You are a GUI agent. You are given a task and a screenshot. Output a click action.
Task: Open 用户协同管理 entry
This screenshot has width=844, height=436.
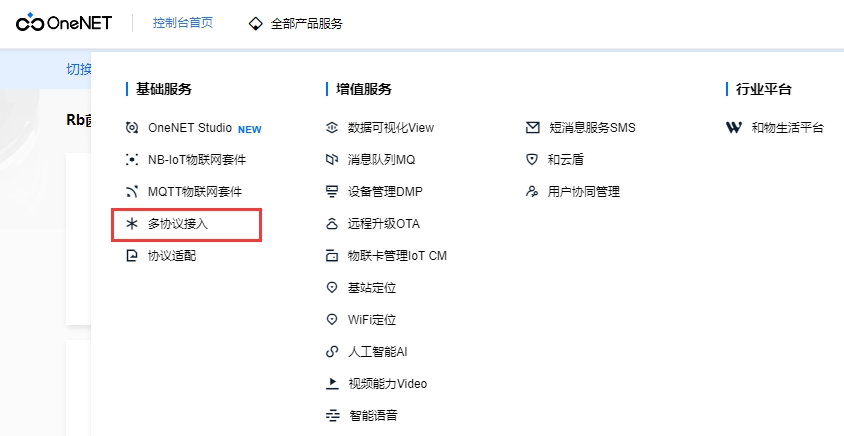[584, 192]
